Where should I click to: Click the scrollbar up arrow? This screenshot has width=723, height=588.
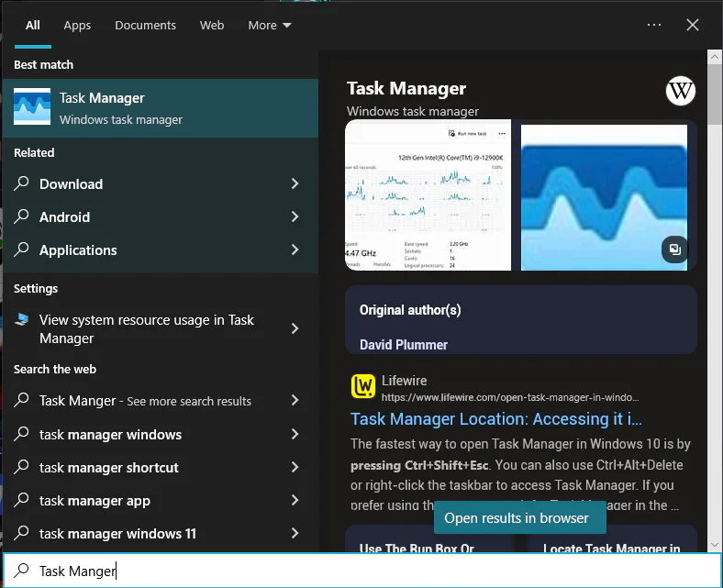[x=715, y=57]
